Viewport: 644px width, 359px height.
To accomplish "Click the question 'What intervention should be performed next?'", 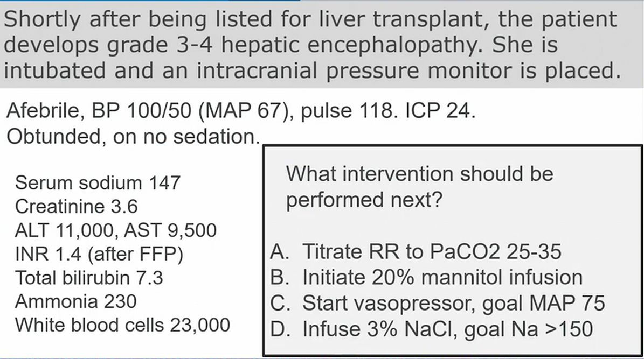I will coord(419,187).
